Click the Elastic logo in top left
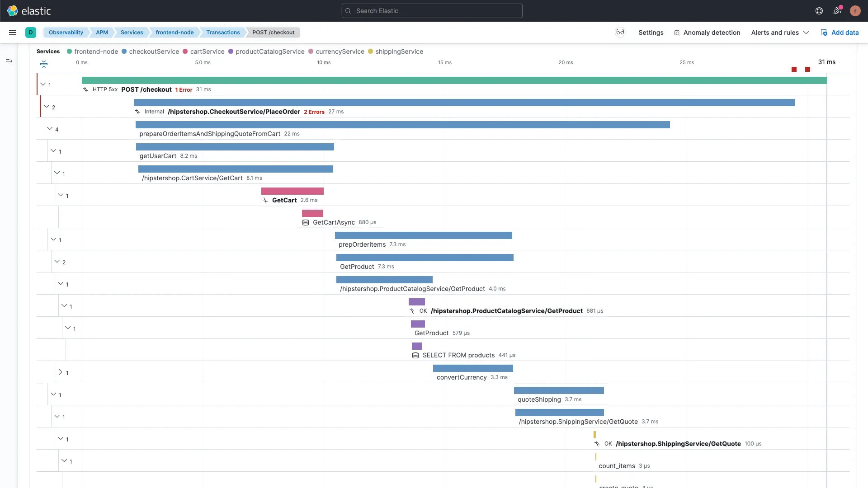The height and width of the screenshot is (488, 868). point(28,11)
